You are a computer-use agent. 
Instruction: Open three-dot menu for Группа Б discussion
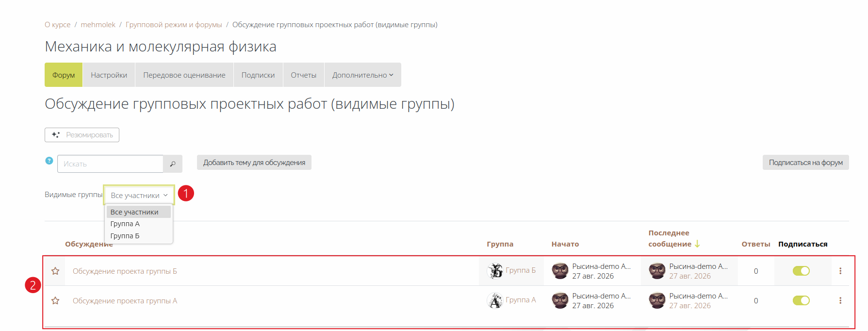tap(840, 271)
